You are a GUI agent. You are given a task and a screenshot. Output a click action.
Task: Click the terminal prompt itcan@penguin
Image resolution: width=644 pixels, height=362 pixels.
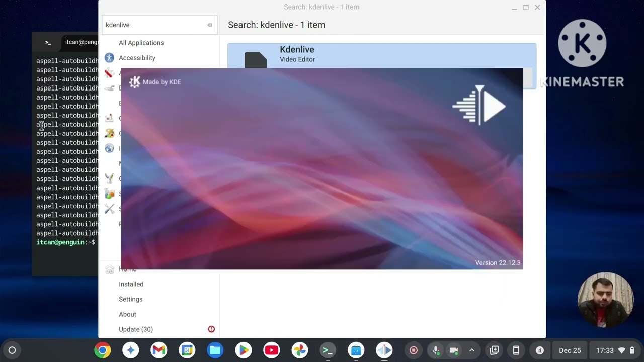point(65,242)
